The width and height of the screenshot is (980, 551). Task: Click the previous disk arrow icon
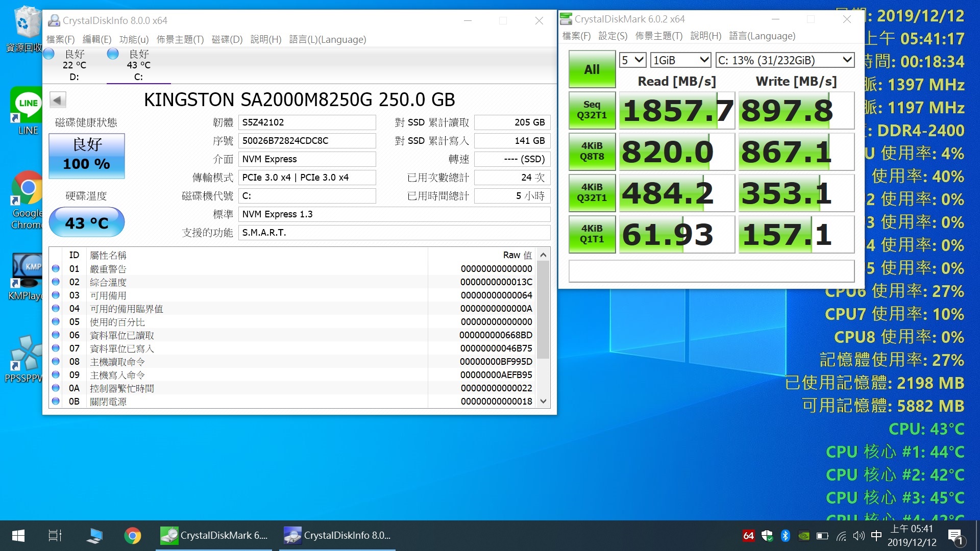click(58, 99)
